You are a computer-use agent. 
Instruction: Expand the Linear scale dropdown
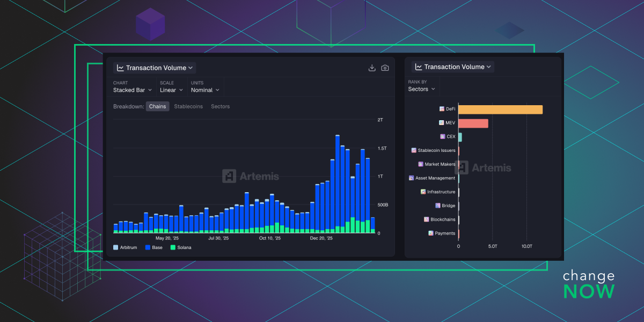pyautogui.click(x=171, y=90)
